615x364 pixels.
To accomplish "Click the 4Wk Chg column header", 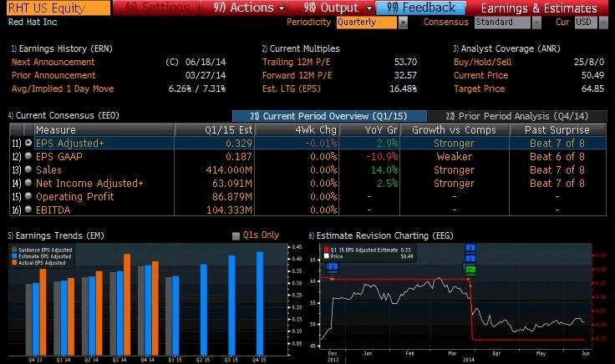I will pos(297,129).
